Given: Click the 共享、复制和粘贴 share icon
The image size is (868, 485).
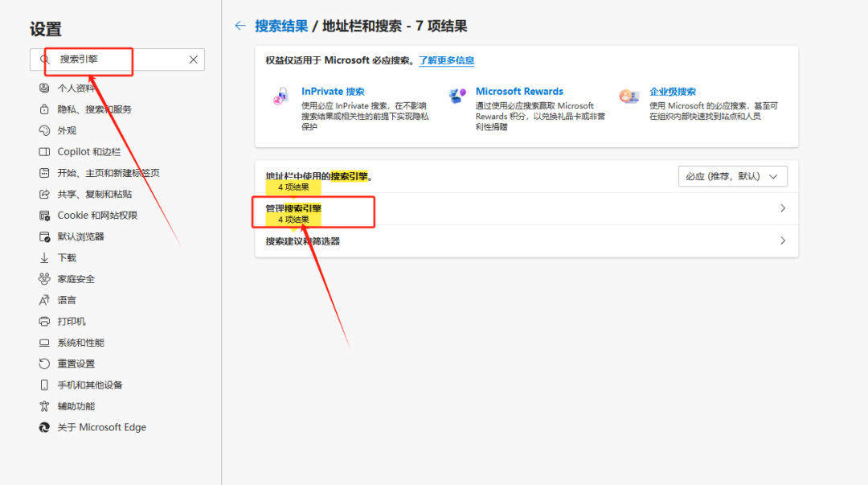Looking at the screenshot, I should (x=44, y=194).
